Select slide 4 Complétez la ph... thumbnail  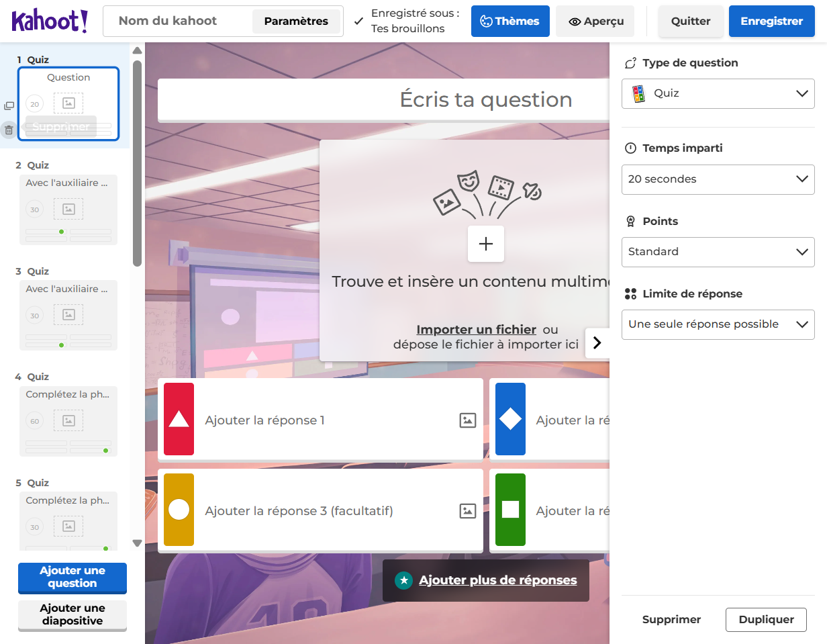[68, 422]
